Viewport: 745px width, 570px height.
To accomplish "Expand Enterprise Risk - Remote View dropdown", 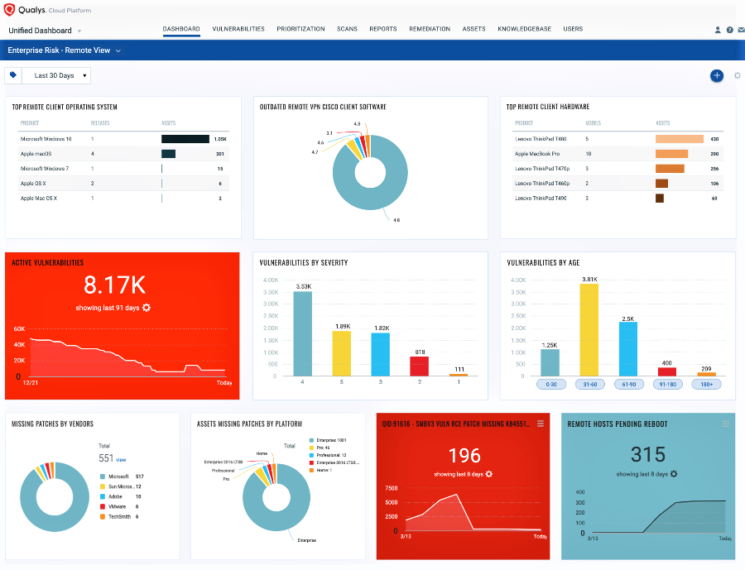I will [x=64, y=50].
